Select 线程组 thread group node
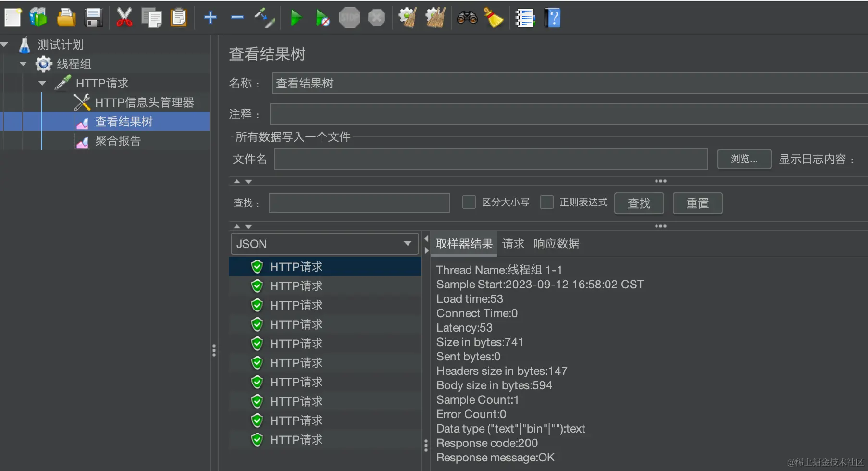Screen dimensions: 868x471 point(74,64)
